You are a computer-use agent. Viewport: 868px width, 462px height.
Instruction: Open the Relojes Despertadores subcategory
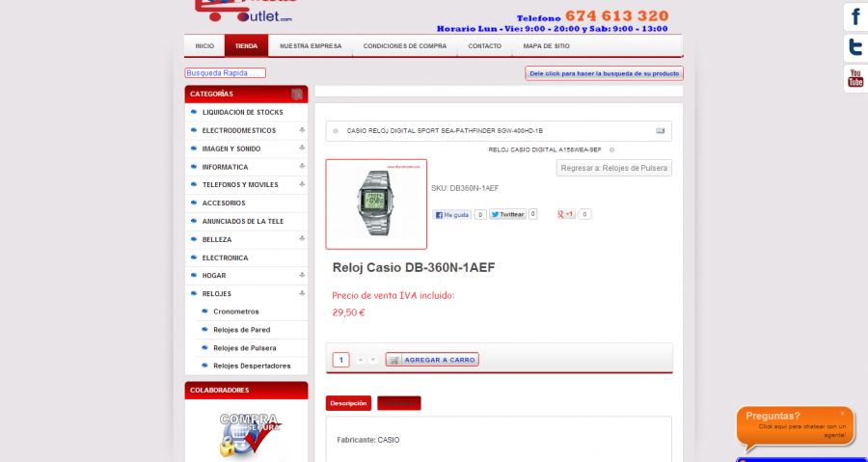pos(252,366)
